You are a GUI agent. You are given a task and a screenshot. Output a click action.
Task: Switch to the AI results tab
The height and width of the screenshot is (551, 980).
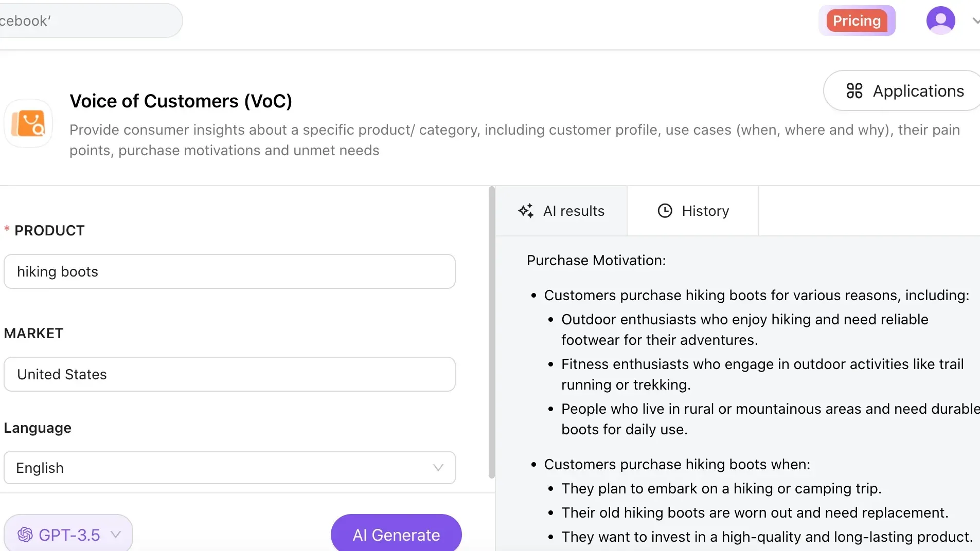573,211
